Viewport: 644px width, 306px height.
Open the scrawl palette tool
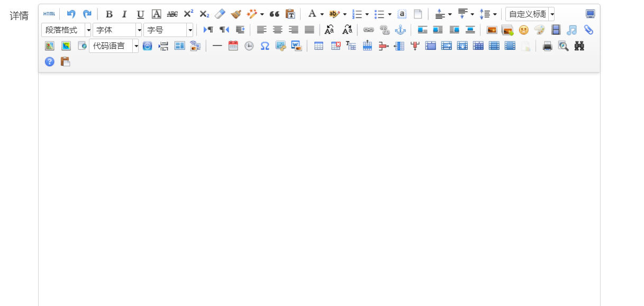click(539, 30)
